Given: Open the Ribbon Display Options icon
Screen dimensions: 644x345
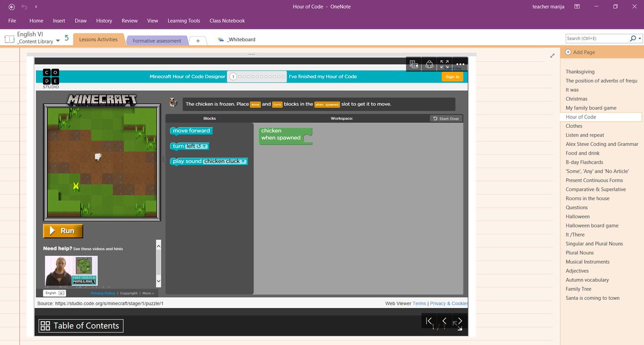Looking at the screenshot, I should pos(577,6).
